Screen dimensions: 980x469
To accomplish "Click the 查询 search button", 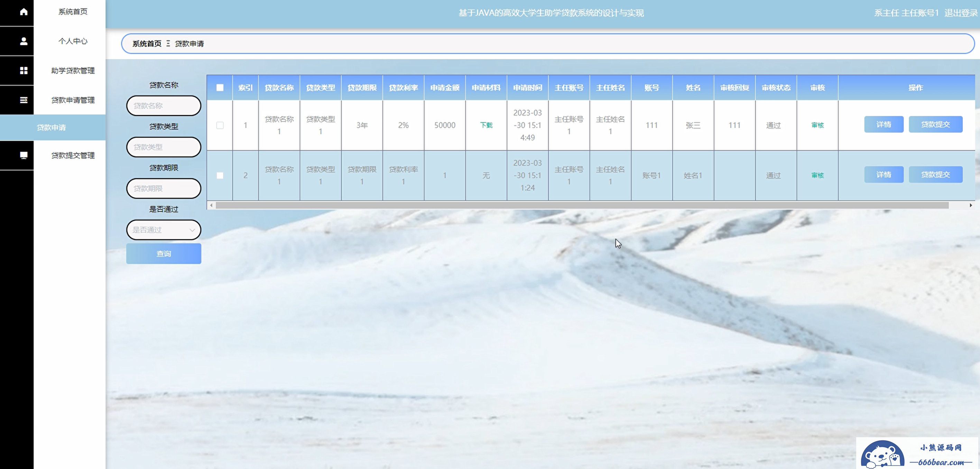I will [x=164, y=254].
